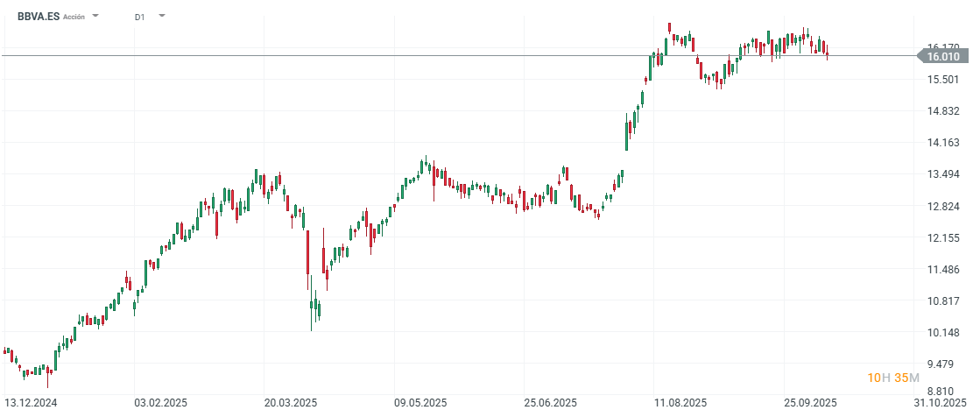This screenshot has width=980, height=417.
Task: Click the 16.010 current price tag
Action: [942, 56]
